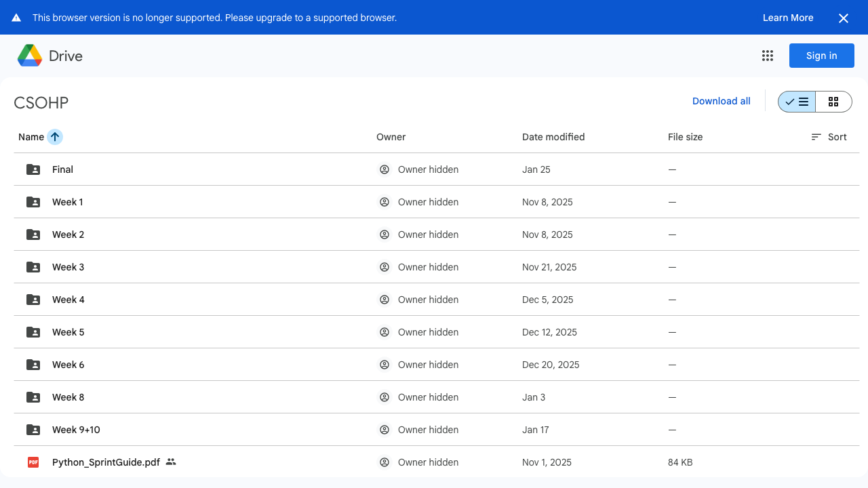The image size is (868, 488).
Task: Click the Week 4 folder icon
Action: pyautogui.click(x=33, y=300)
